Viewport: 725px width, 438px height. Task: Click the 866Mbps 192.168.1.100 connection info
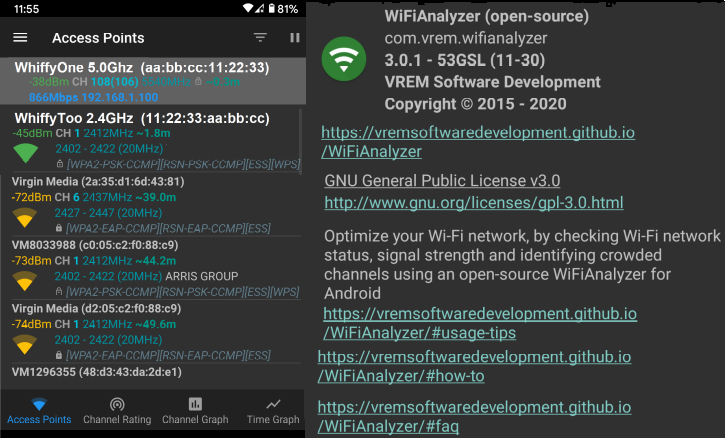tap(93, 98)
